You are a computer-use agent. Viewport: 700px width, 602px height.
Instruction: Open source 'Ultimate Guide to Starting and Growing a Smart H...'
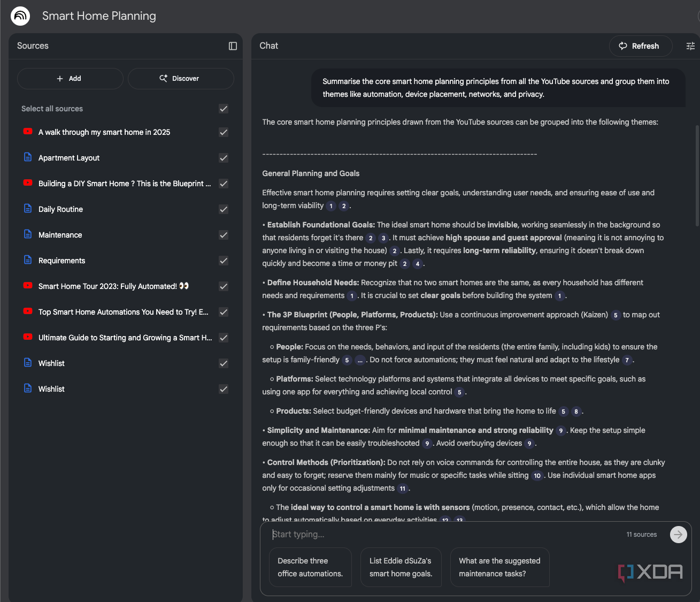pos(125,338)
